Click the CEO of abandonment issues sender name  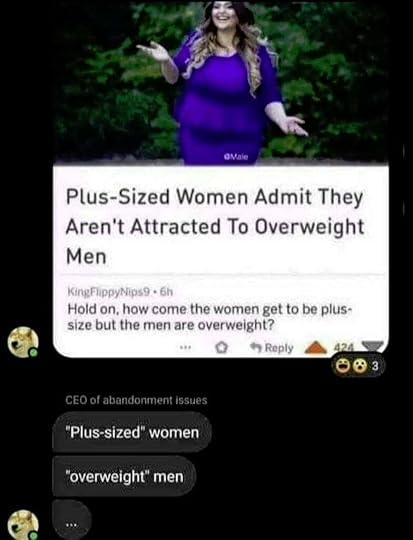click(x=136, y=400)
